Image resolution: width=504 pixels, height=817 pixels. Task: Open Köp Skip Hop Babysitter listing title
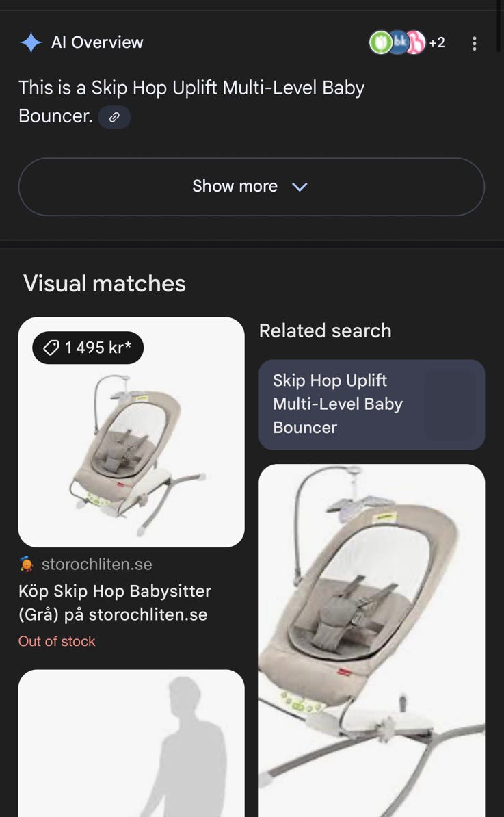click(115, 603)
